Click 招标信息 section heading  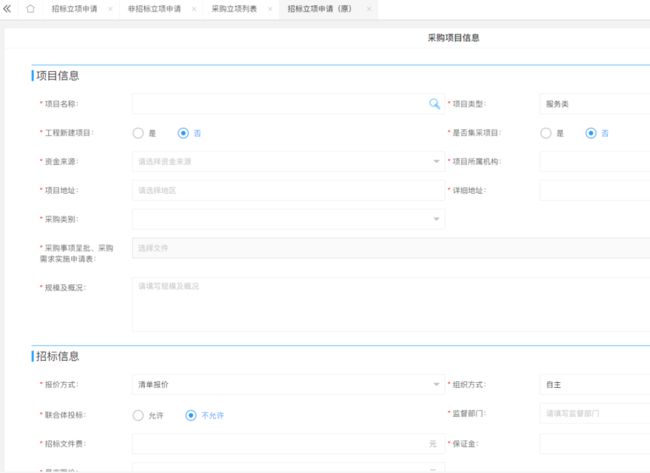[57, 356]
